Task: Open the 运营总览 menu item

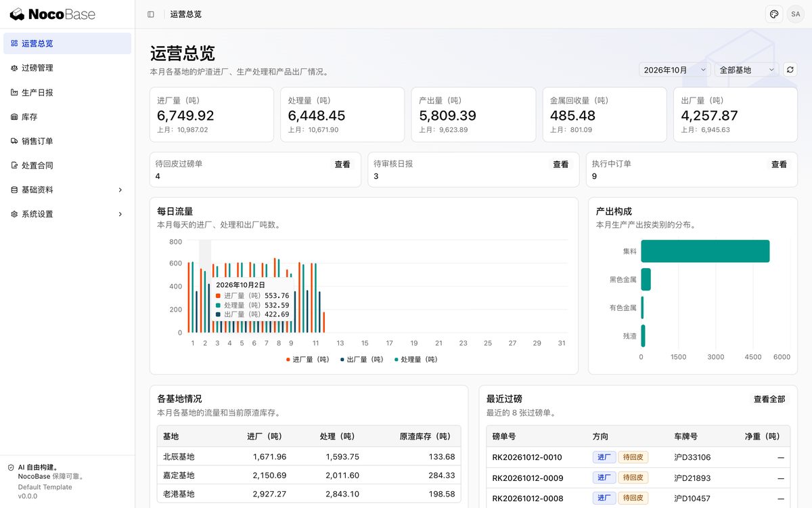Action: [67, 43]
